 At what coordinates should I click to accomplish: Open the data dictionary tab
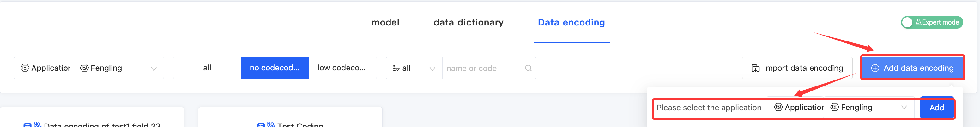coord(468,22)
